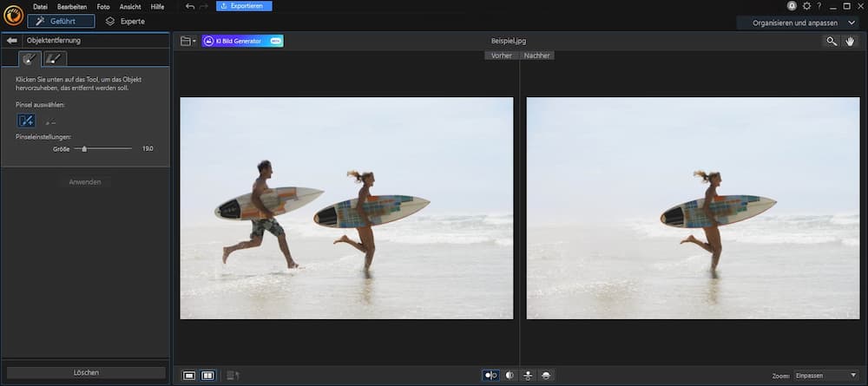Click the Exportieren button
868x386 pixels.
244,6
